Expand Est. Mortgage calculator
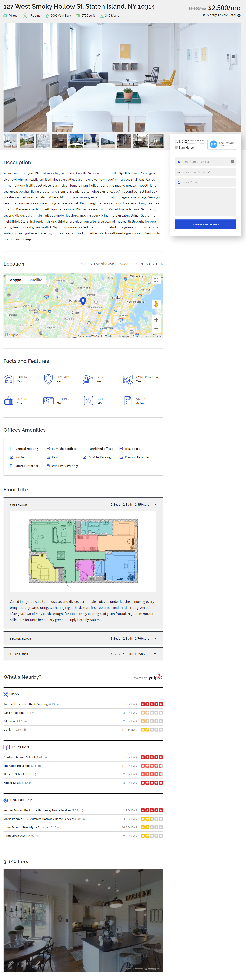This screenshot has height=980, width=246. coord(221,15)
